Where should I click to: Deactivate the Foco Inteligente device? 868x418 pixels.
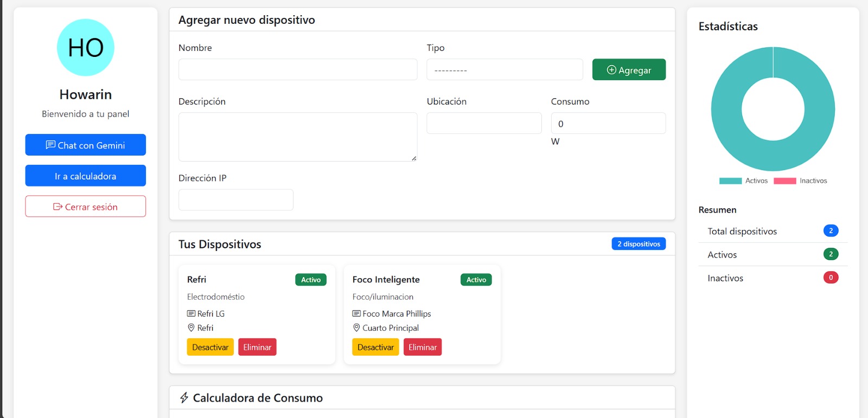pos(375,347)
